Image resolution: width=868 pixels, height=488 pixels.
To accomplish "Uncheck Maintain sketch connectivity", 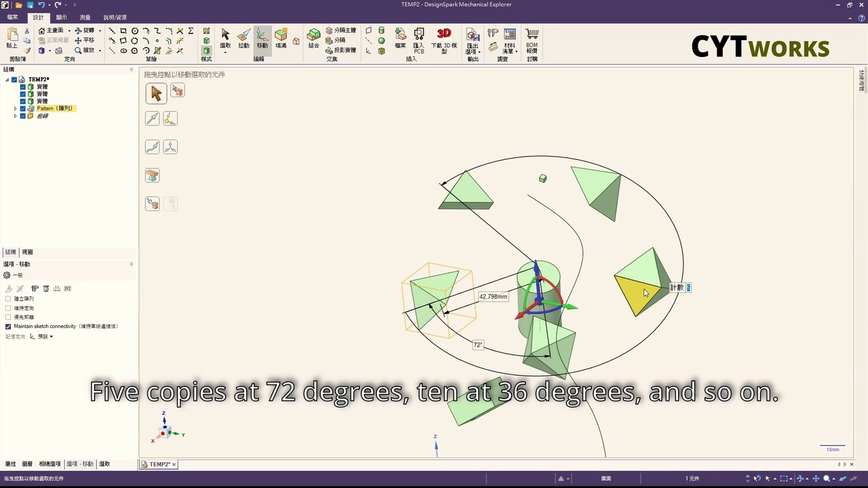I will point(8,326).
